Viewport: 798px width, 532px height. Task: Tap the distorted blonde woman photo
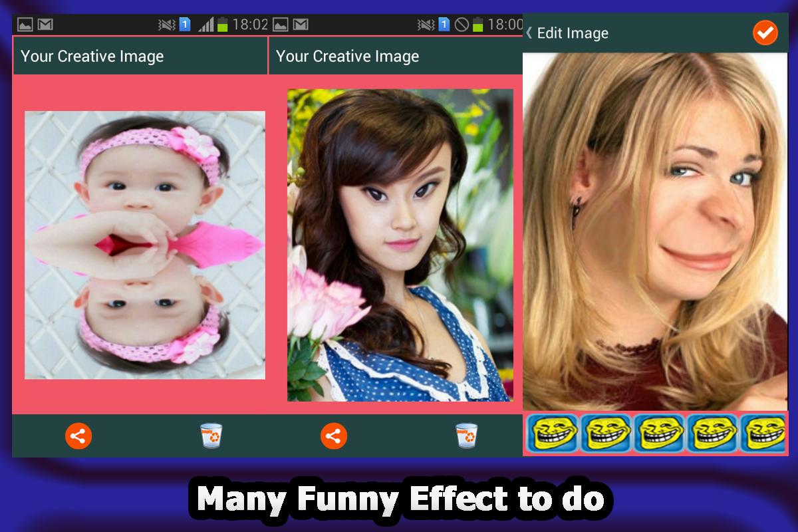pyautogui.click(x=655, y=231)
